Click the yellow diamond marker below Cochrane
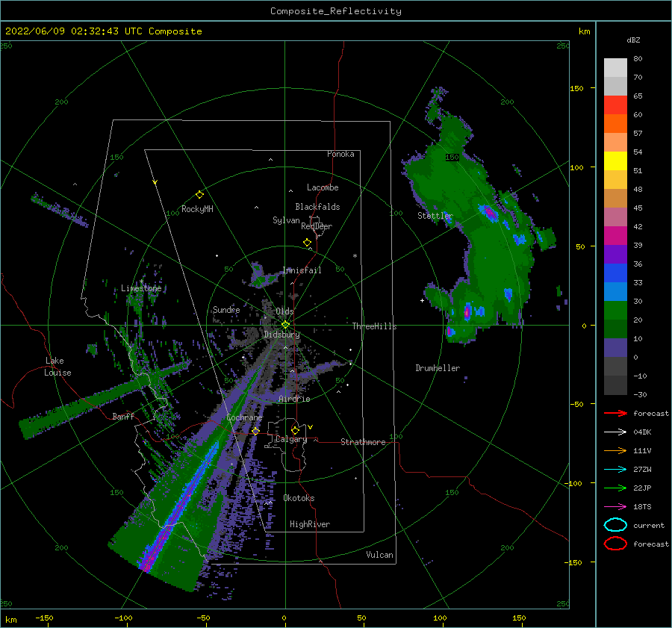 coord(256,431)
